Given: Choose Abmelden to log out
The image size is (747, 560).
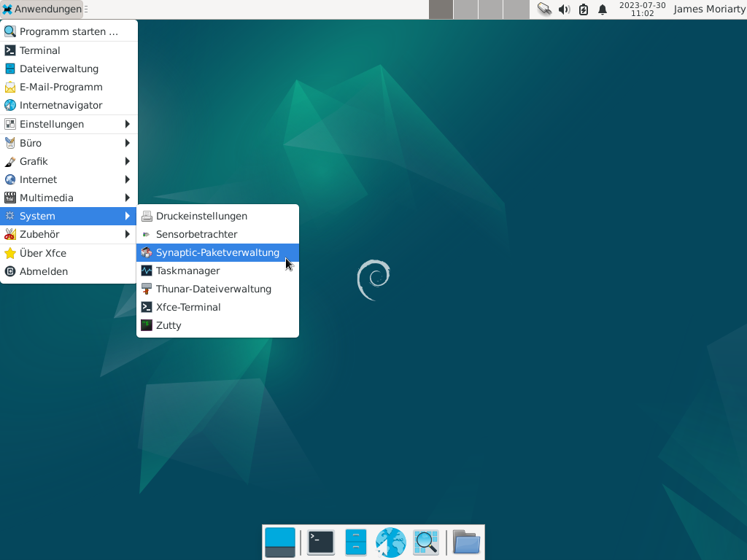Looking at the screenshot, I should 69,271.
